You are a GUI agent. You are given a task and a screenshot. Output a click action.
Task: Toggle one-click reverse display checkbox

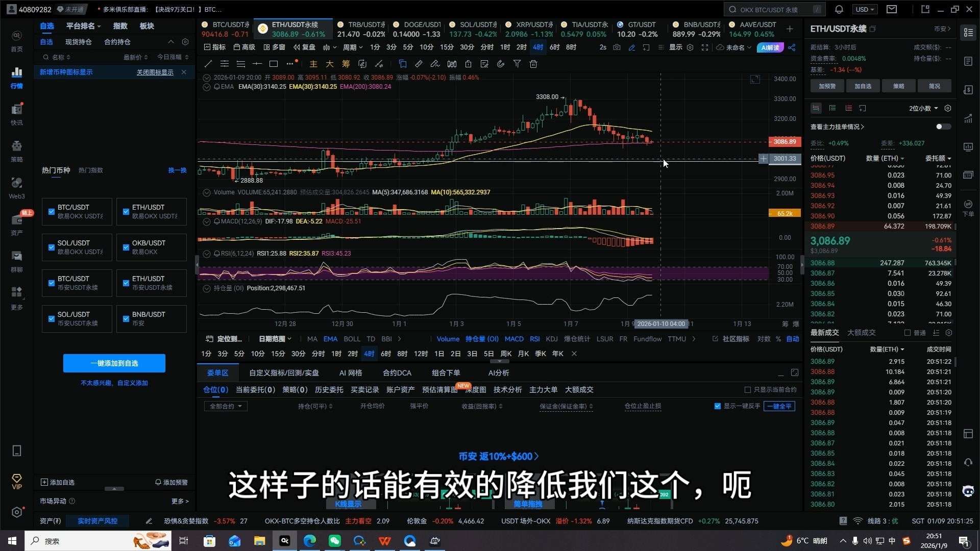click(x=717, y=406)
